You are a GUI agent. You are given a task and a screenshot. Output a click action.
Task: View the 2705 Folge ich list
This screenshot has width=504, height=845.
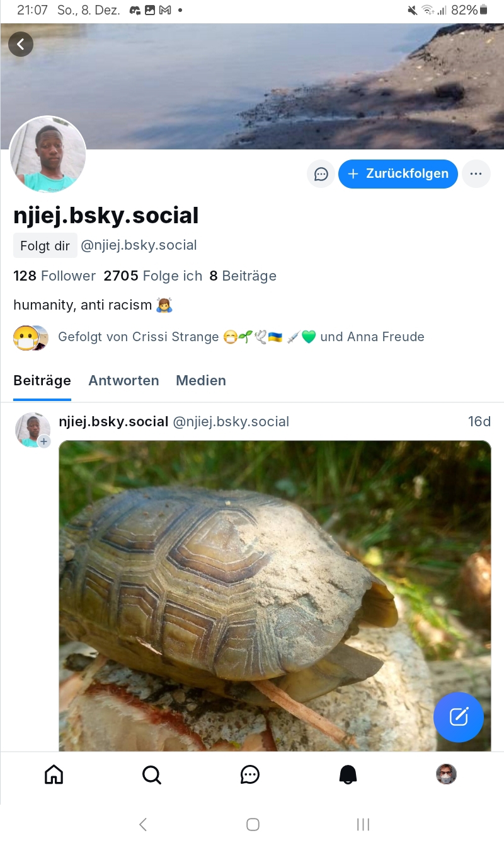(153, 276)
